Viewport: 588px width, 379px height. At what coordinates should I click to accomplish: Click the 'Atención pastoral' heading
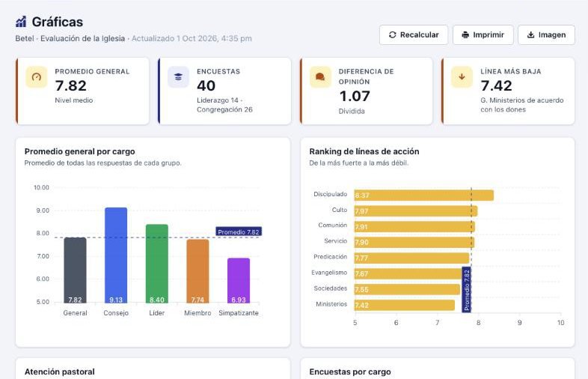pos(60,372)
